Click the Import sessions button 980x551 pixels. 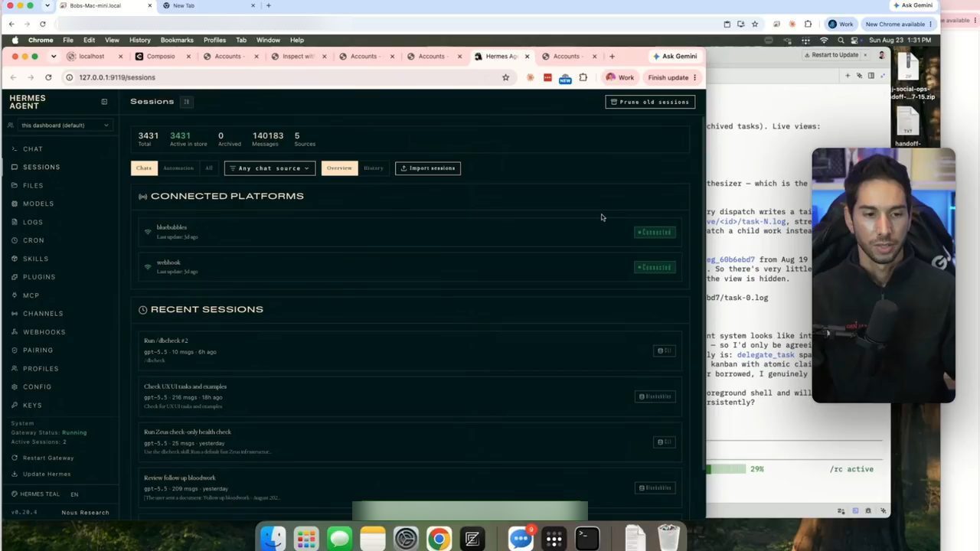pyautogui.click(x=428, y=168)
